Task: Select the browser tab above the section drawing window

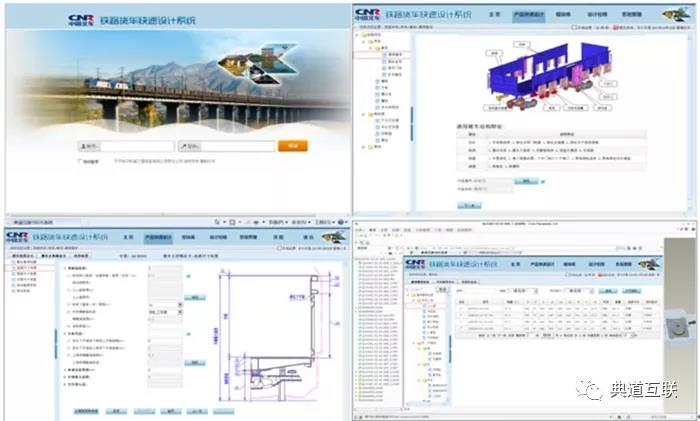Action: (44, 222)
